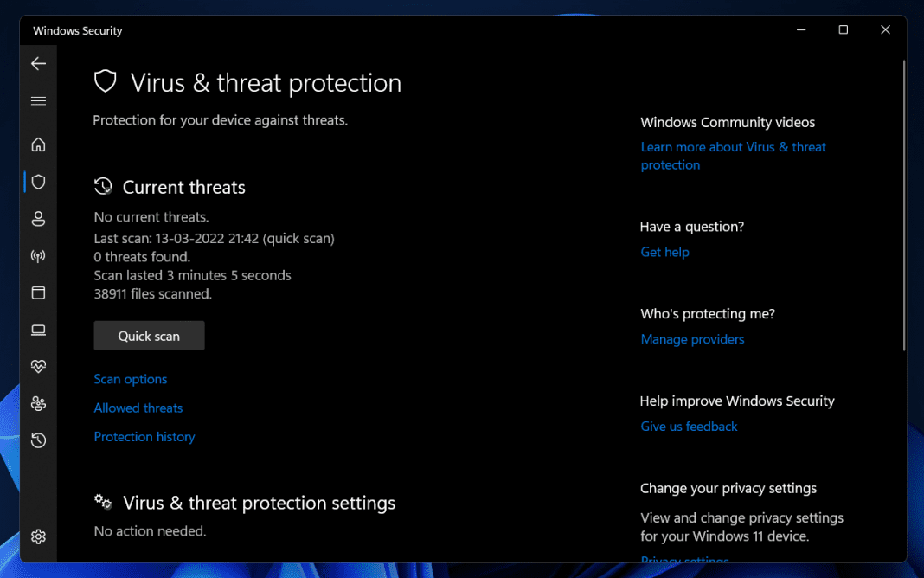Open Protection history clock icon
Image resolution: width=924 pixels, height=578 pixels.
[x=38, y=440]
